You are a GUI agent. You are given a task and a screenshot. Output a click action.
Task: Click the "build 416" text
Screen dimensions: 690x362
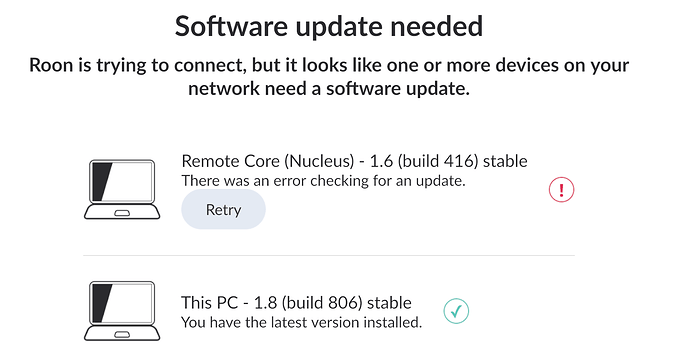click(438, 161)
